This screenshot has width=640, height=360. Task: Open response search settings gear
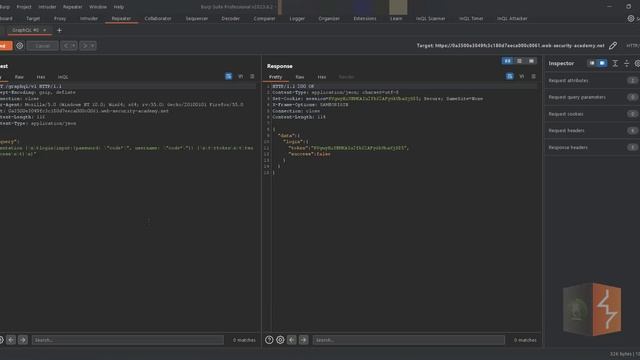(x=280, y=340)
